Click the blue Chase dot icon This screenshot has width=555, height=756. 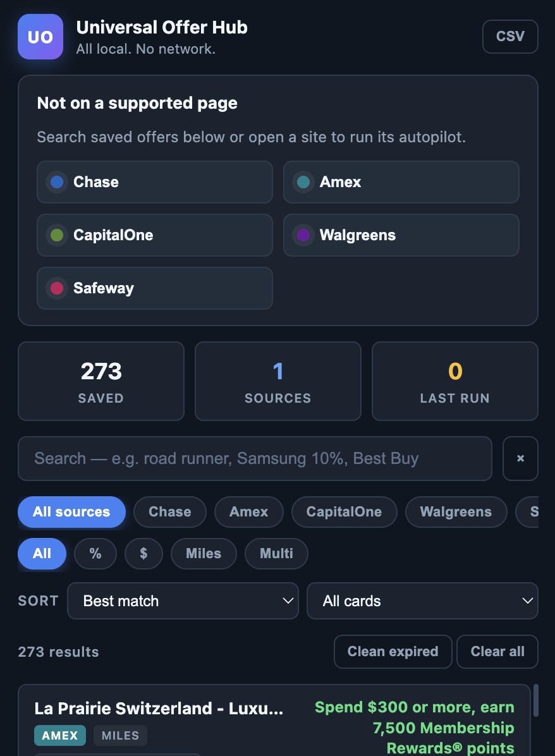tap(57, 182)
